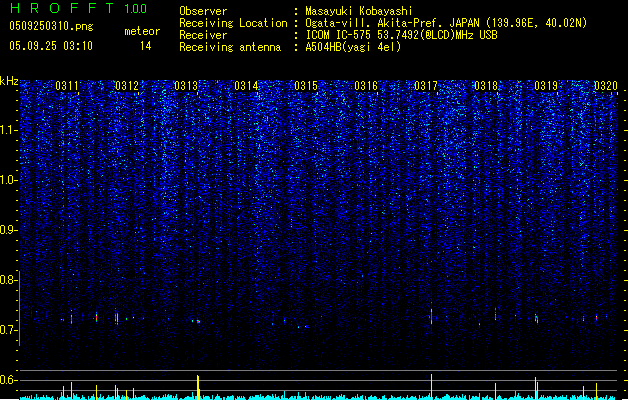This screenshot has height=400, width=629.
Task: Click the 0.6 kHz axis label
Action: [9, 380]
